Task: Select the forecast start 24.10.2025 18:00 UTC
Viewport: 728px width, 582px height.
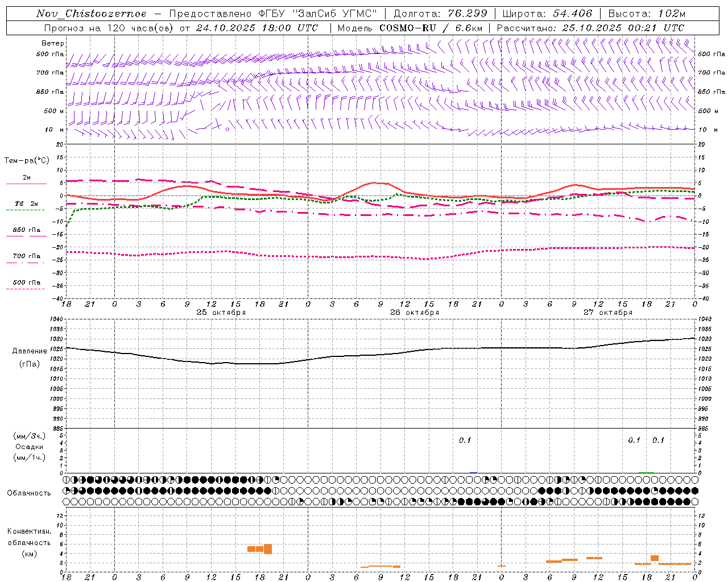Action: [x=257, y=28]
